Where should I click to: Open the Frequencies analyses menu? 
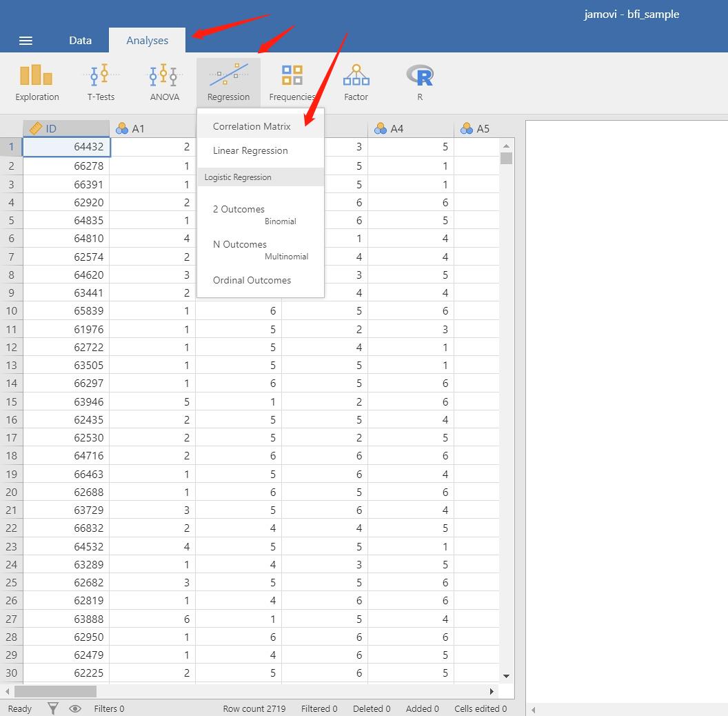292,83
